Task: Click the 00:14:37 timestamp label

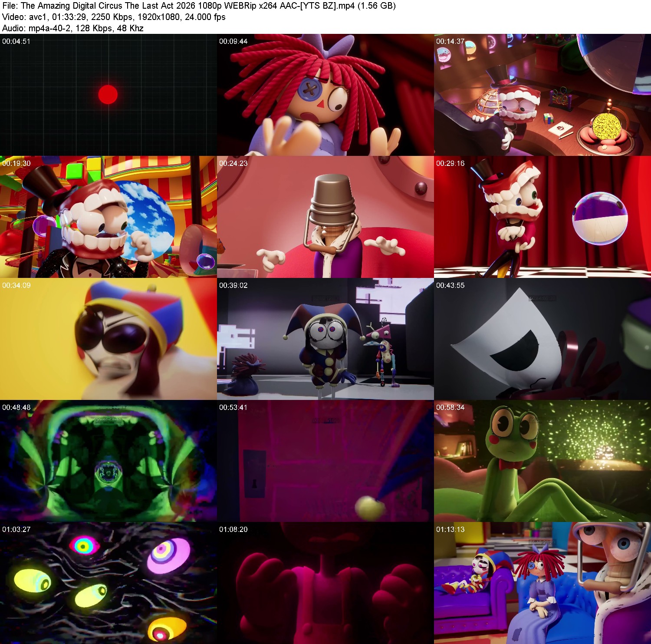Action: click(x=450, y=41)
